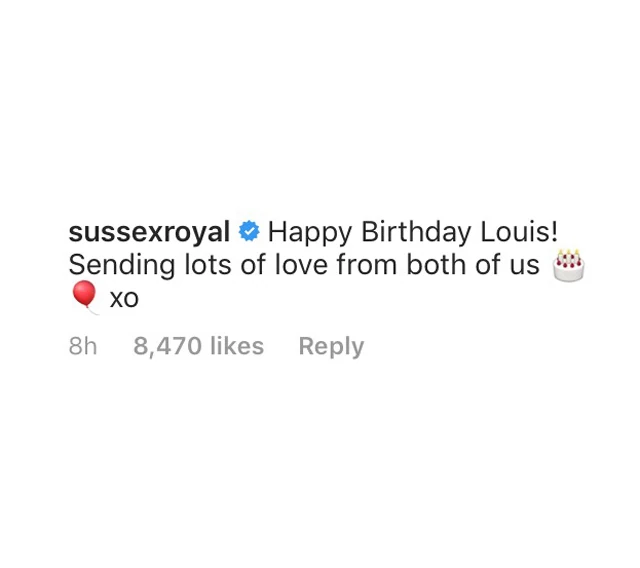
Task: Click the birthday cake emoji
Action: [569, 265]
